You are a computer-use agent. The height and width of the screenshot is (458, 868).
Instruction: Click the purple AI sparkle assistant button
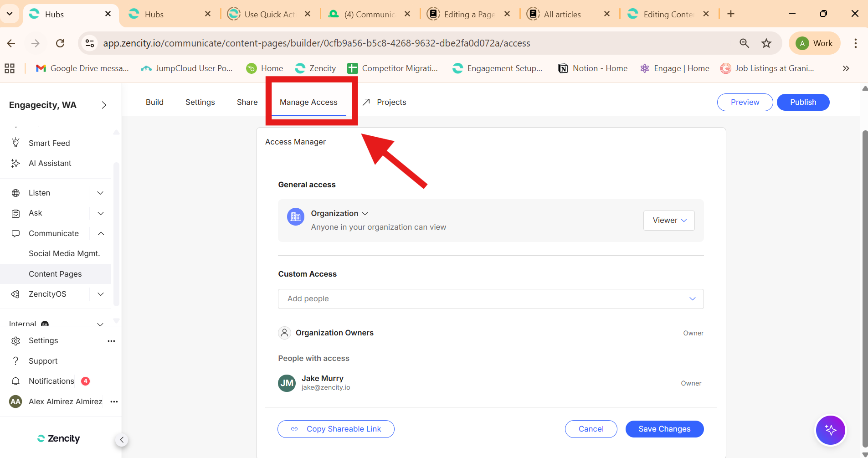(830, 430)
